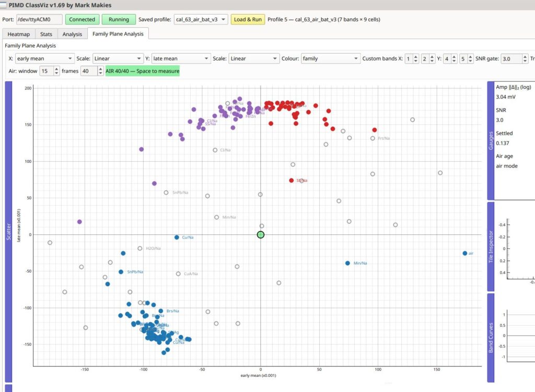Click the green origin marker on plot

(x=261, y=234)
